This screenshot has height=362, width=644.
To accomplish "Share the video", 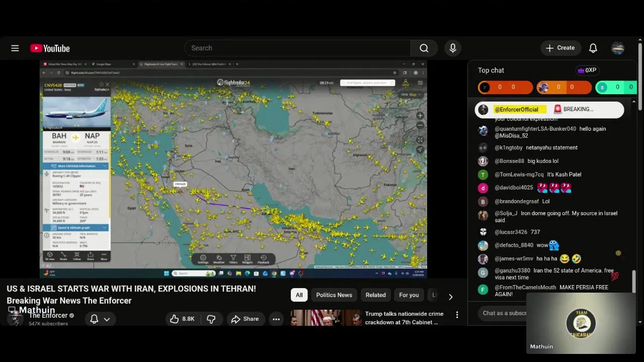I will click(245, 319).
